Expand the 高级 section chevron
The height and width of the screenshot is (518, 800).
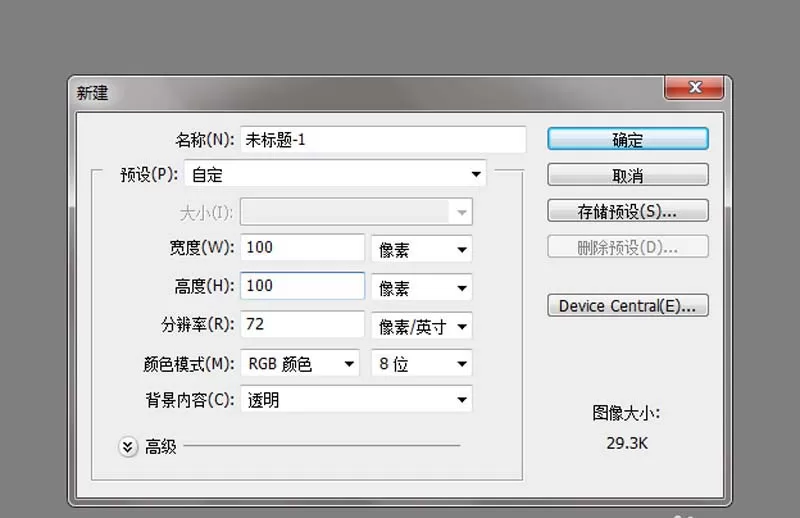click(x=128, y=447)
